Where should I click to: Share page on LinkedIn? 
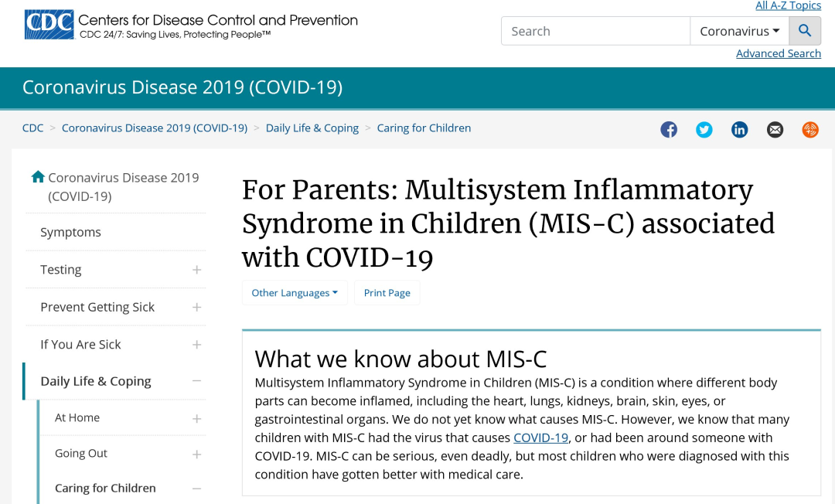coord(739,129)
